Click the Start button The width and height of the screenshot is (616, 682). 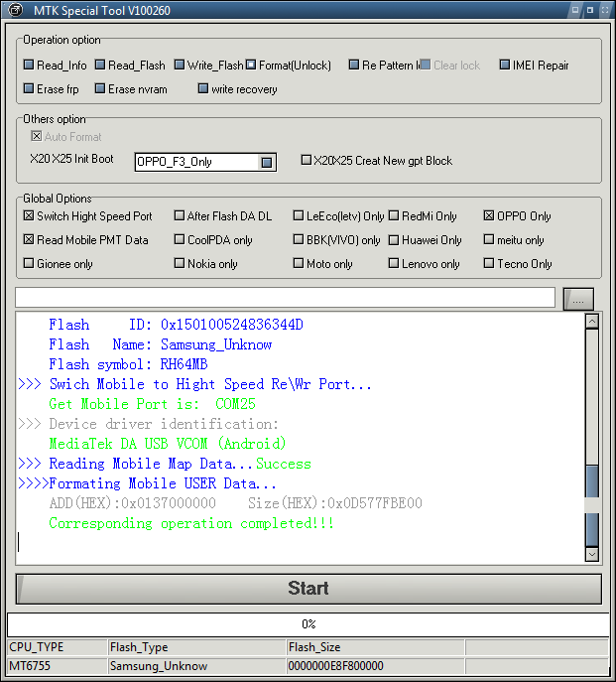pos(308,589)
